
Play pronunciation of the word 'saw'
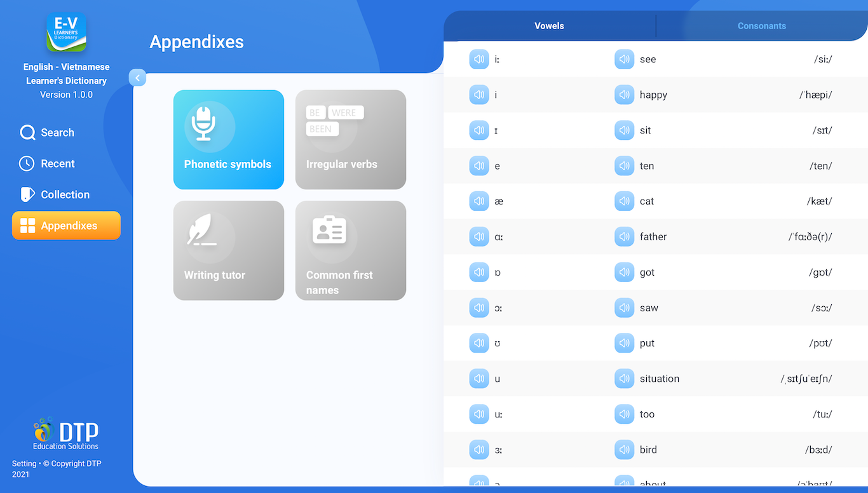pyautogui.click(x=625, y=308)
